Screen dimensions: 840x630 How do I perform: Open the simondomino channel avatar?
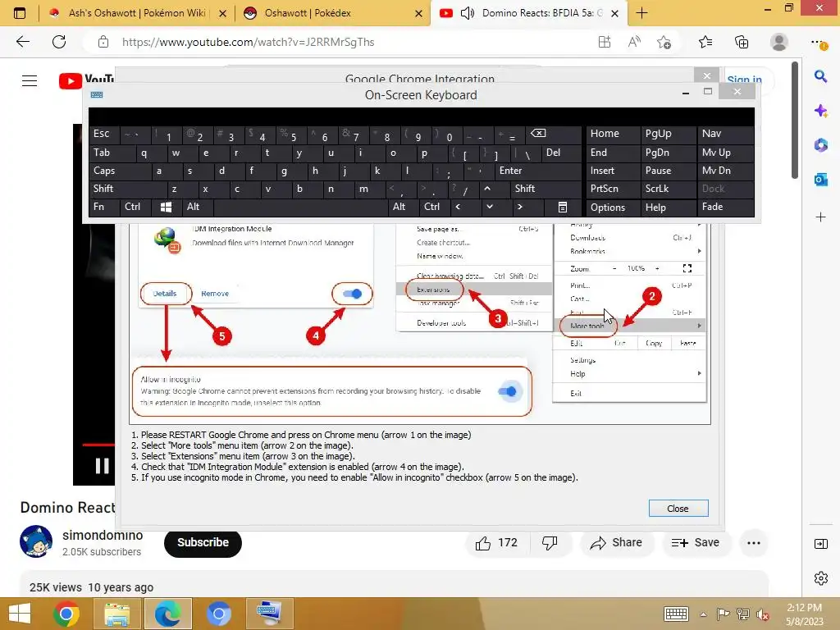click(x=36, y=541)
